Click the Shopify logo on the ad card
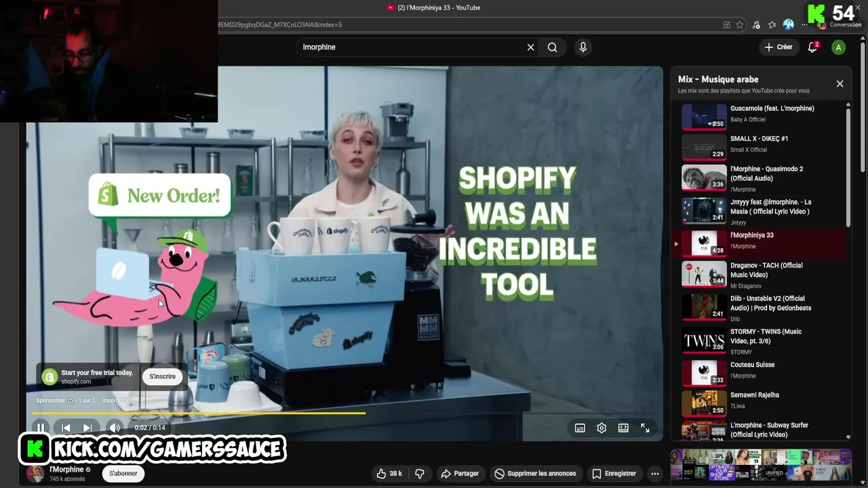Screen dimensions: 868x488 tap(50, 377)
